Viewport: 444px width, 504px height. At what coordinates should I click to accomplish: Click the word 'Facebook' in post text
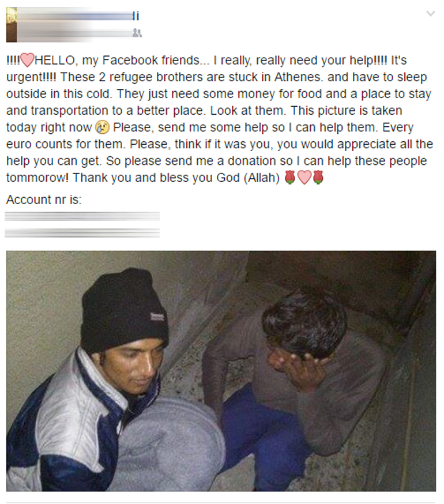tap(130, 60)
